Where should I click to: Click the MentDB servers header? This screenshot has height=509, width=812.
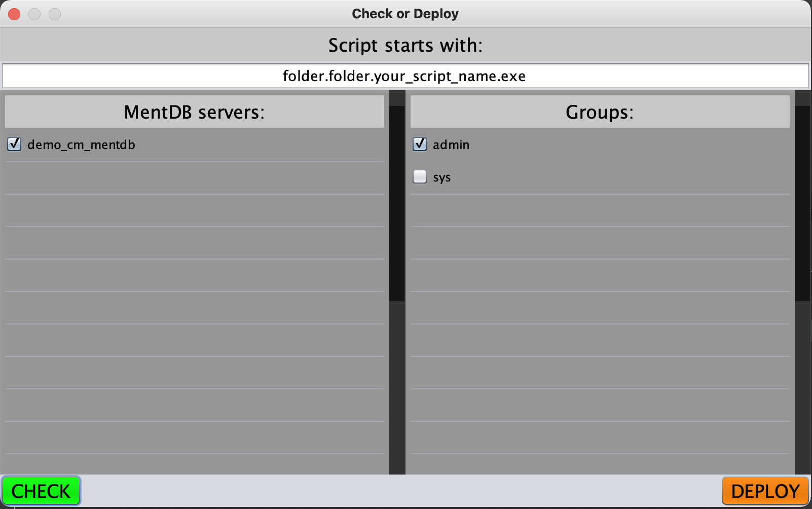tap(194, 112)
